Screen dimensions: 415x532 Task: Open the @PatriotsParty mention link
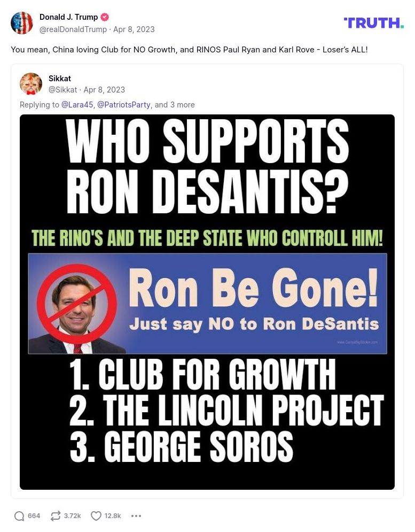click(x=123, y=105)
